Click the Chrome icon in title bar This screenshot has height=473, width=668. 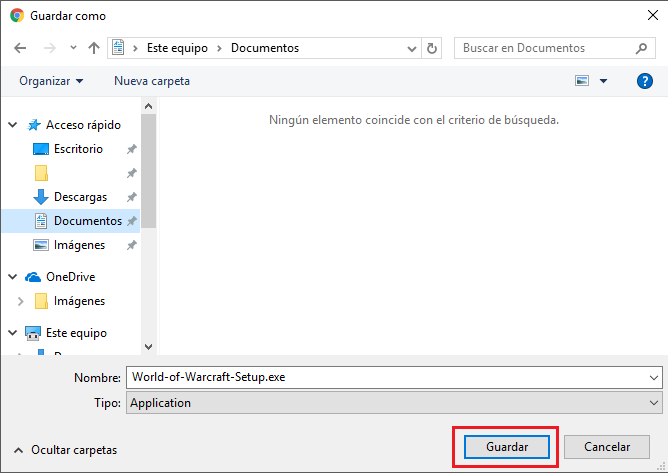coord(17,16)
